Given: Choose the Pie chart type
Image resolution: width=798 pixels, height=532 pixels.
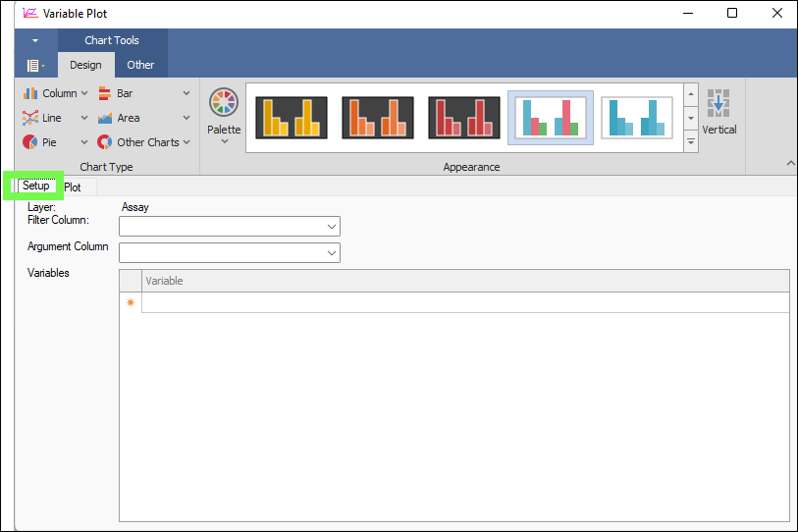Looking at the screenshot, I should pyautogui.click(x=43, y=142).
